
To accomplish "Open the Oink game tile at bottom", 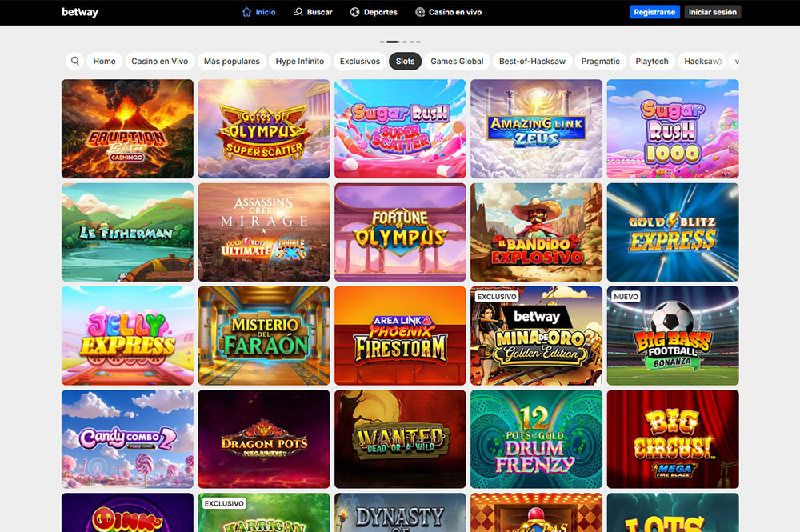I will point(127,513).
